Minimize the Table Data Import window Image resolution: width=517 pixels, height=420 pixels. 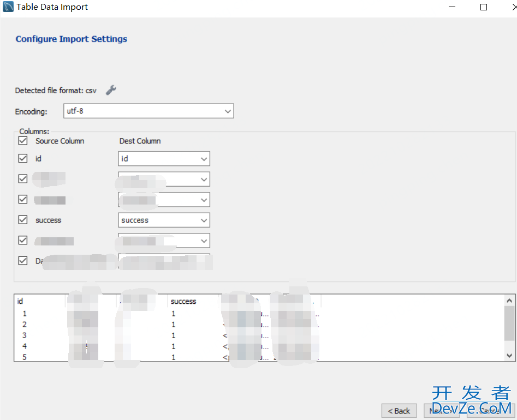click(452, 7)
